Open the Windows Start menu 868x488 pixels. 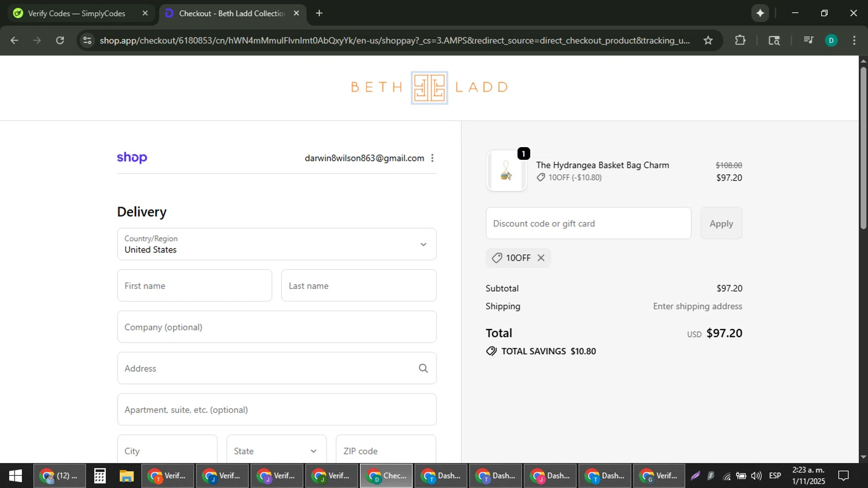coord(15,476)
